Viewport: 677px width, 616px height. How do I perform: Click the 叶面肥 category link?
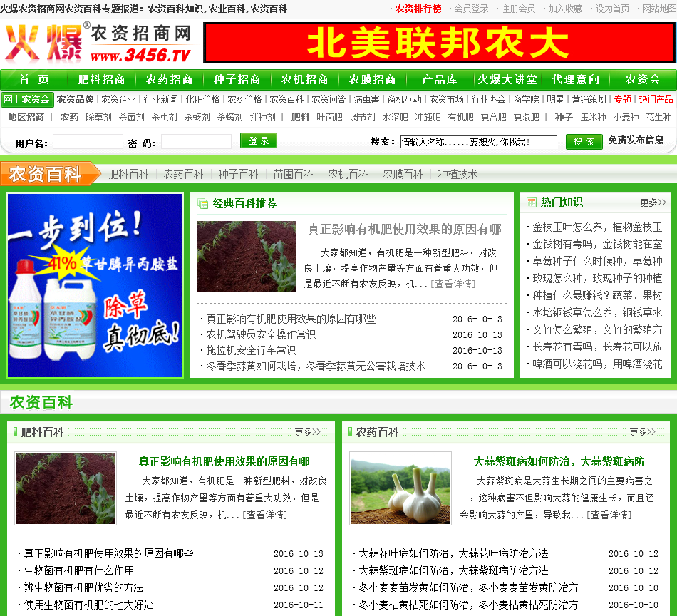pyautogui.click(x=329, y=117)
